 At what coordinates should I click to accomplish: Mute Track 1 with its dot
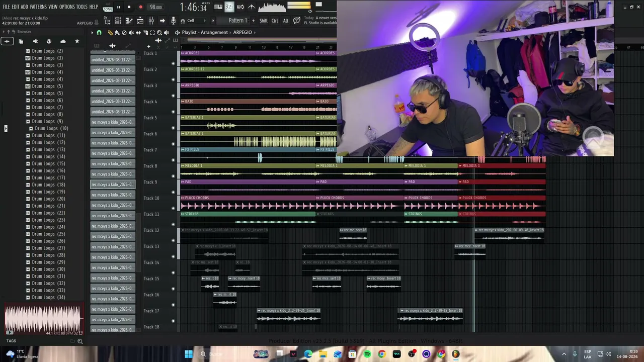(x=173, y=63)
